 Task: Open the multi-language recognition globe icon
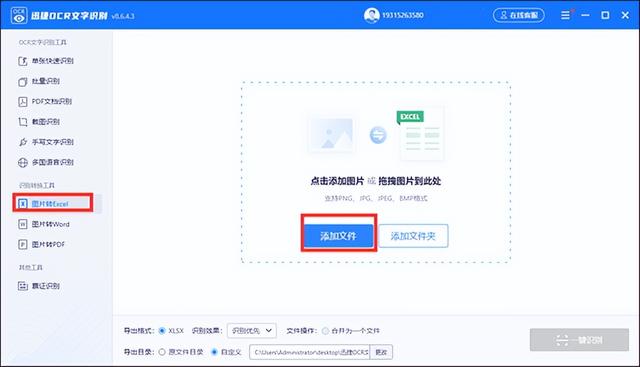[23, 162]
